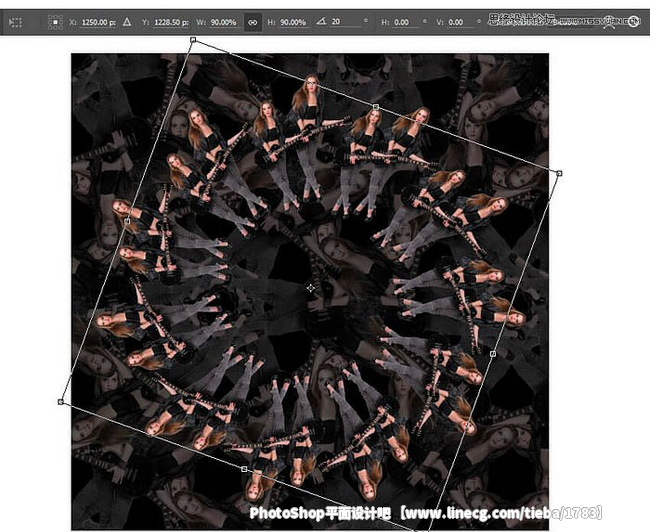Viewport: 658px width, 532px height.
Task: Click the top edge midpoint transform handle
Action: [376, 107]
